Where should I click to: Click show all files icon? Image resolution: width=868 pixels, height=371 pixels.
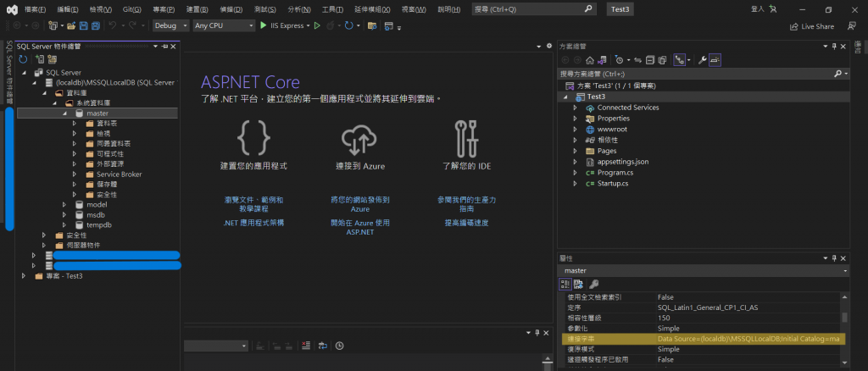(661, 59)
